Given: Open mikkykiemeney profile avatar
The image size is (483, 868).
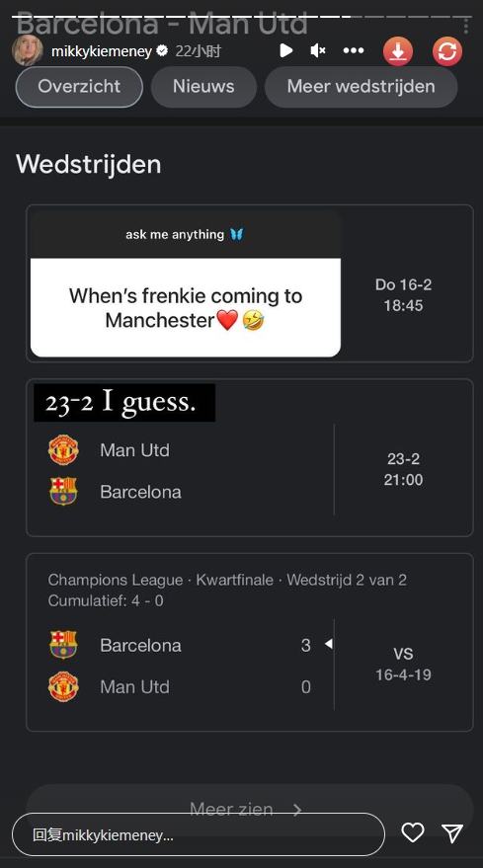Looking at the screenshot, I should coord(28,50).
